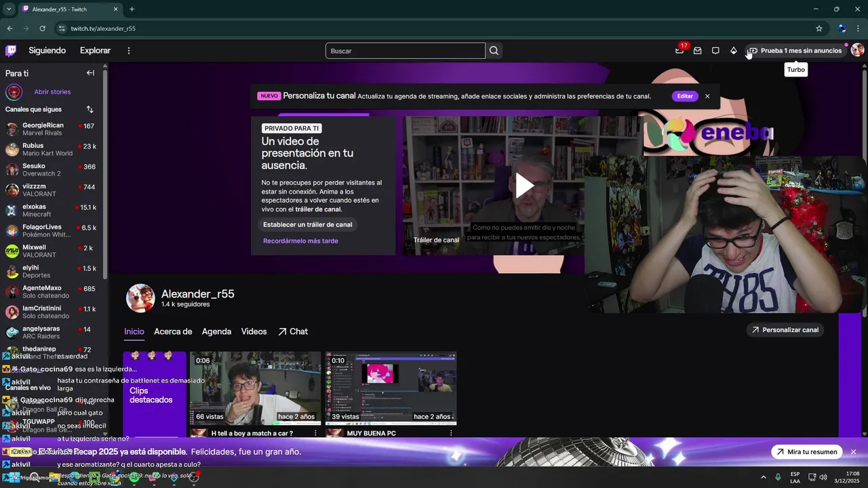This screenshot has height=488, width=868.
Task: Click Abrir stories link
Action: pyautogui.click(x=52, y=91)
